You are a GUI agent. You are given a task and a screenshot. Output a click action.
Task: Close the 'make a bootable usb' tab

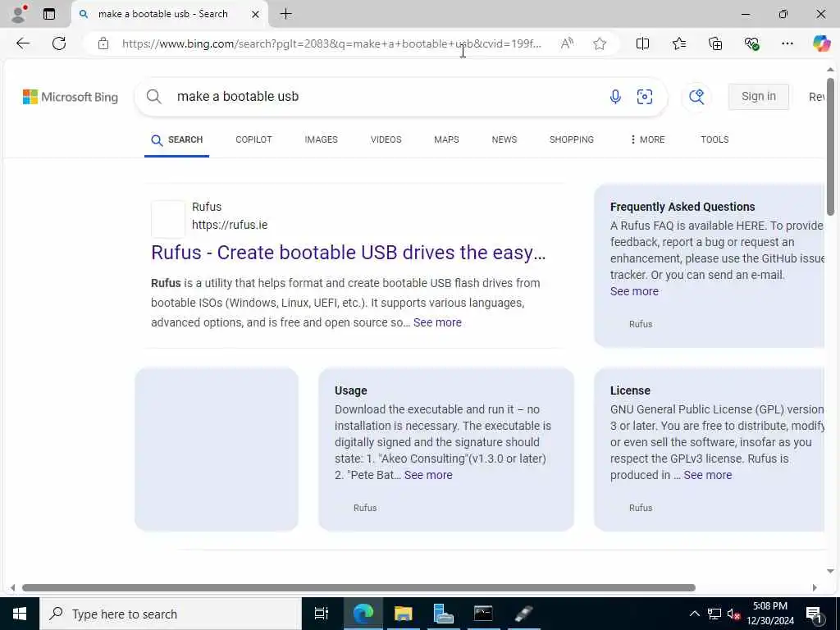click(256, 14)
